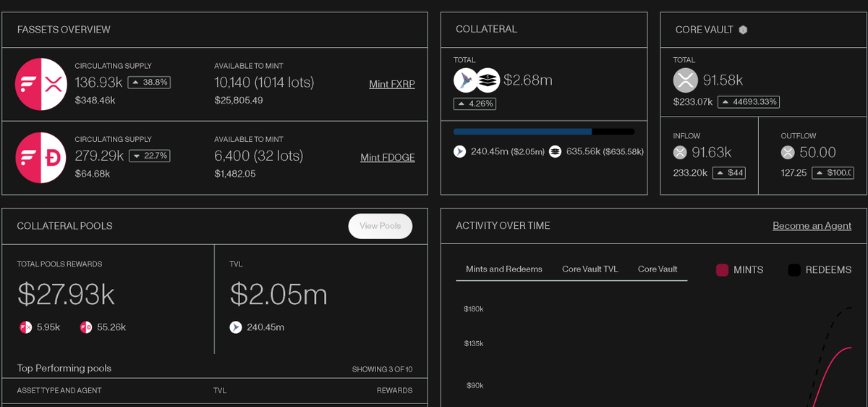Viewport: 868px width, 407px height.
Task: Click the FXRP reward icon beside 5.95k
Action: click(x=25, y=327)
